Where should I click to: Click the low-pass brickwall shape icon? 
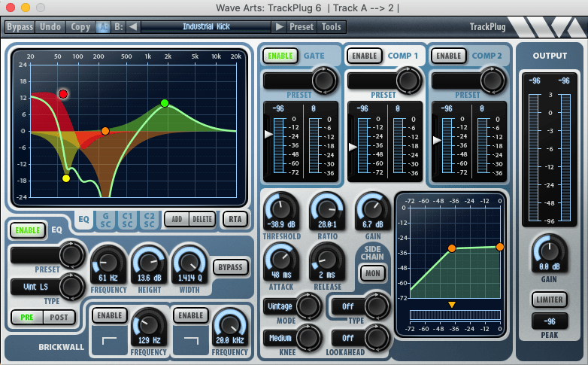click(x=191, y=340)
